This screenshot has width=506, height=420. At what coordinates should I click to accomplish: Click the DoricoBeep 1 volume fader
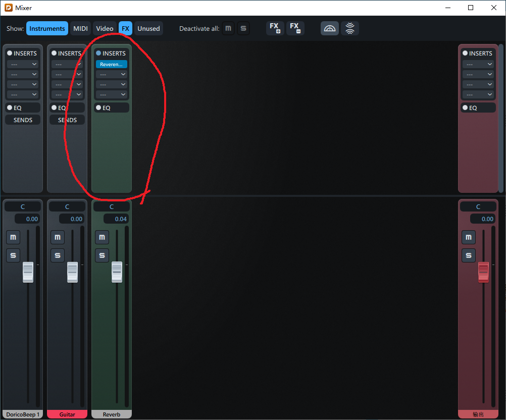click(x=28, y=272)
